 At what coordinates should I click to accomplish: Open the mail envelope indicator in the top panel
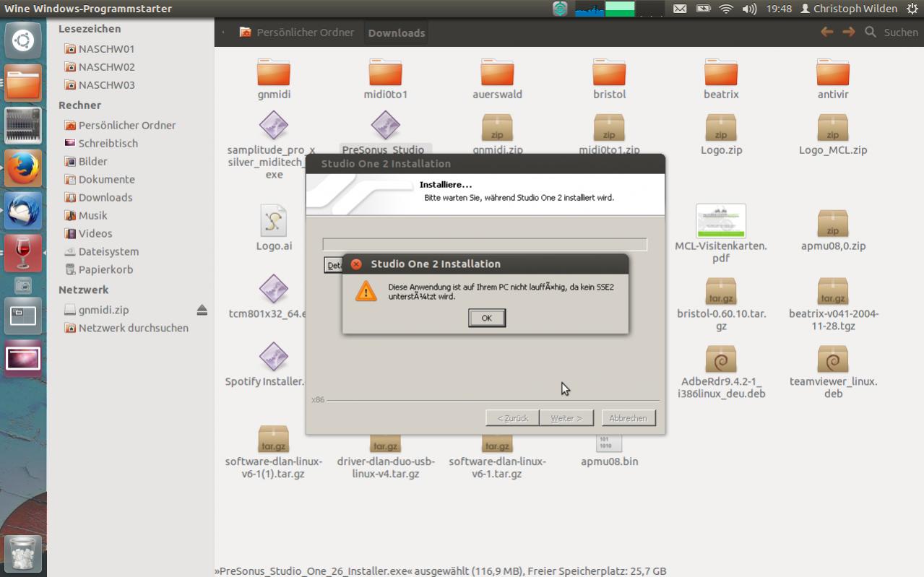tap(680, 9)
